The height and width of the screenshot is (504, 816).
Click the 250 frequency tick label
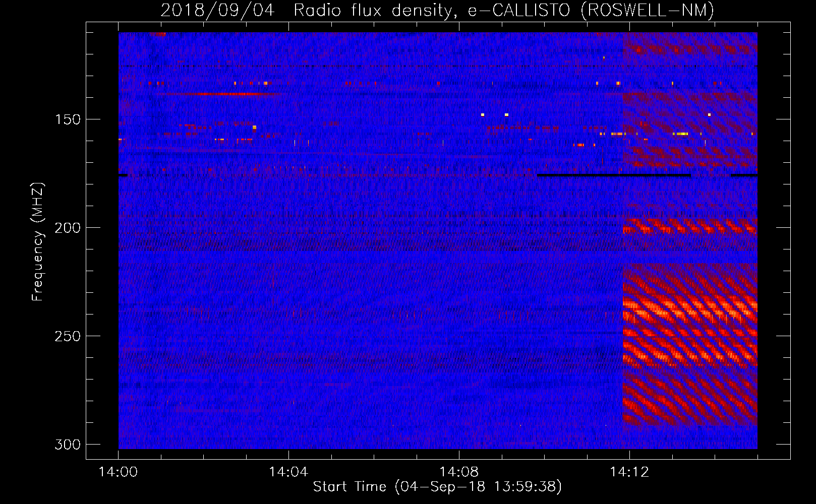pos(67,336)
